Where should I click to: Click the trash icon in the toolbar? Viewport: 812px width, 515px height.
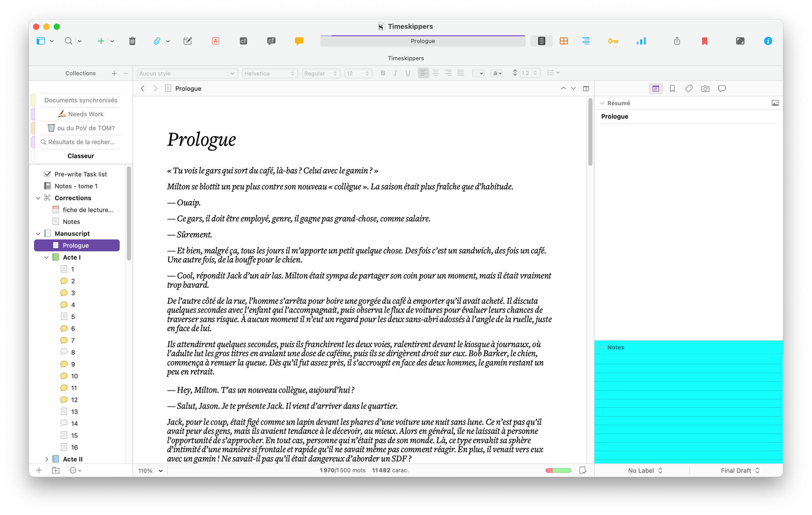132,41
